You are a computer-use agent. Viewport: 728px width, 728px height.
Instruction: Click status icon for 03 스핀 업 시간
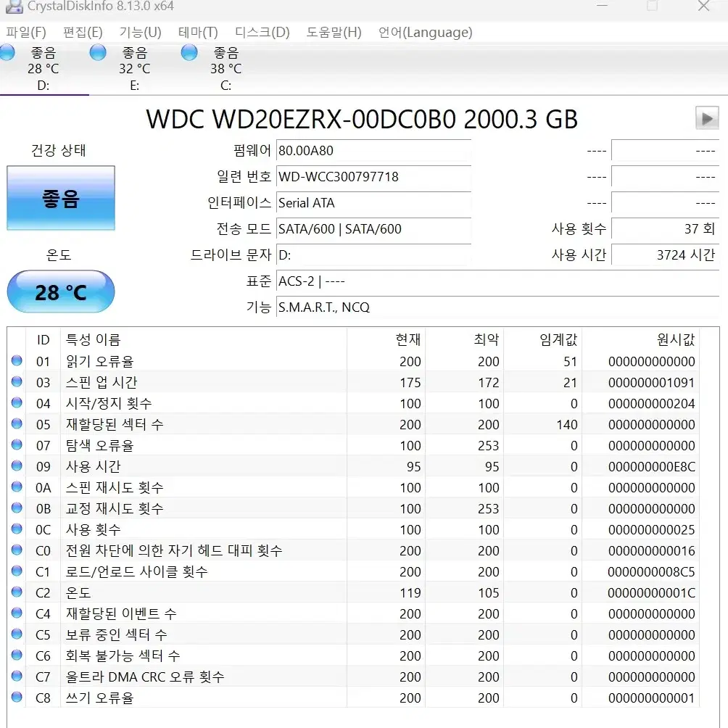[x=17, y=381]
